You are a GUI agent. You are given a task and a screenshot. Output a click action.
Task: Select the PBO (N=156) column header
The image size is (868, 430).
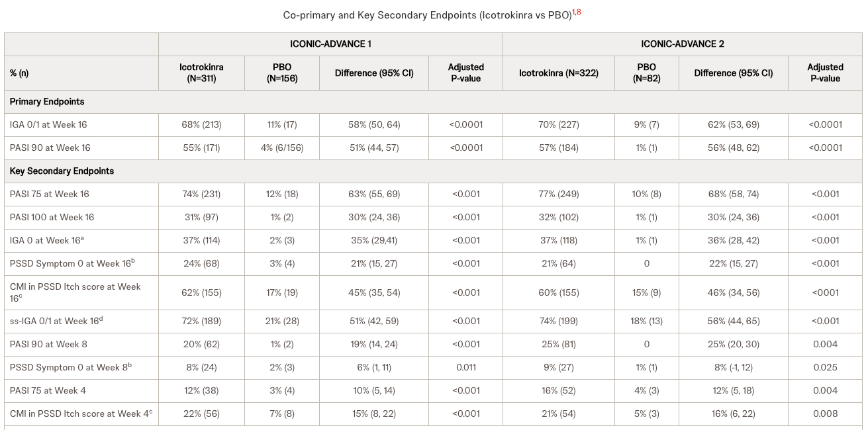281,73
